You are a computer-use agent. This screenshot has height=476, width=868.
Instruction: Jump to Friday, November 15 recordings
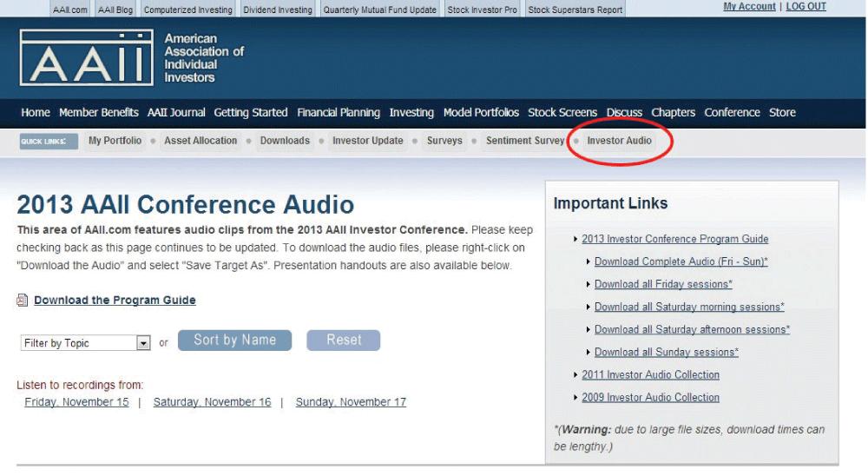(76, 402)
